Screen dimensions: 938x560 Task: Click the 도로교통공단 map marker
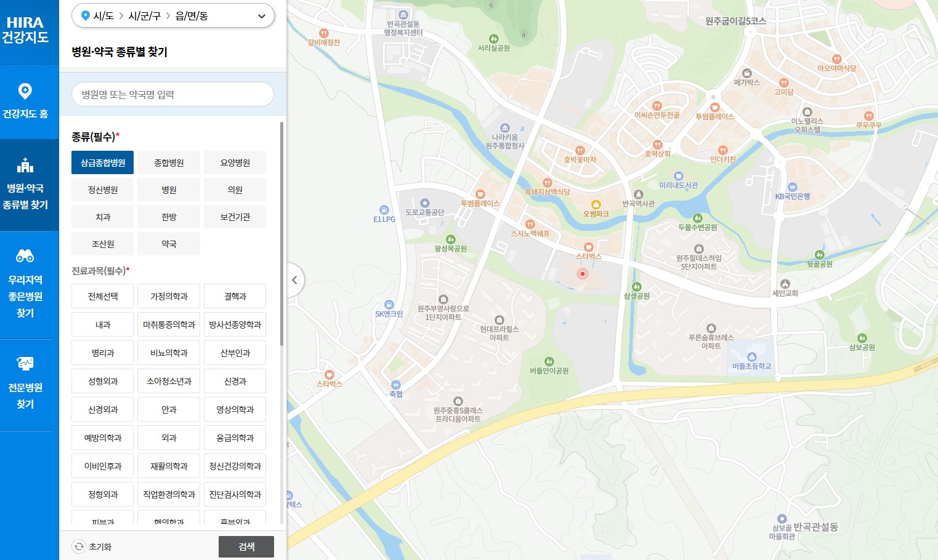point(425,203)
